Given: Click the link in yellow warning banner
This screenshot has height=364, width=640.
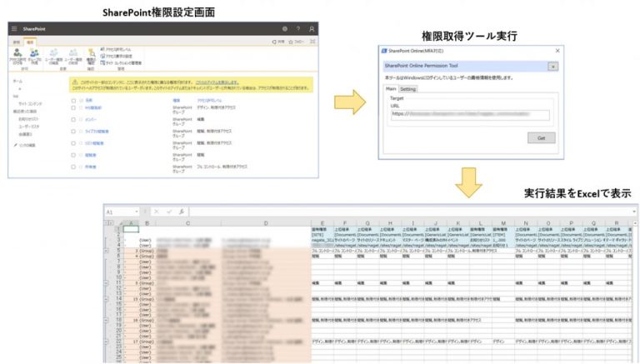Looking at the screenshot, I should coord(217,82).
